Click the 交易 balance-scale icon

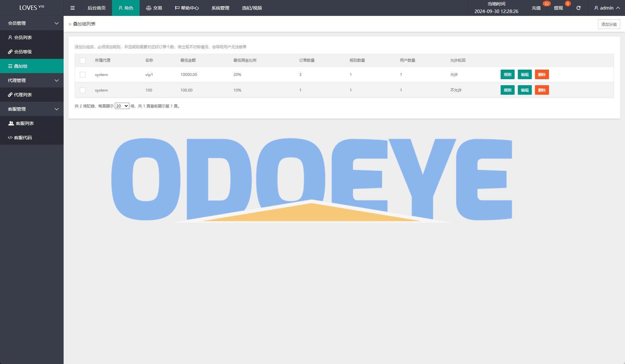(x=149, y=8)
